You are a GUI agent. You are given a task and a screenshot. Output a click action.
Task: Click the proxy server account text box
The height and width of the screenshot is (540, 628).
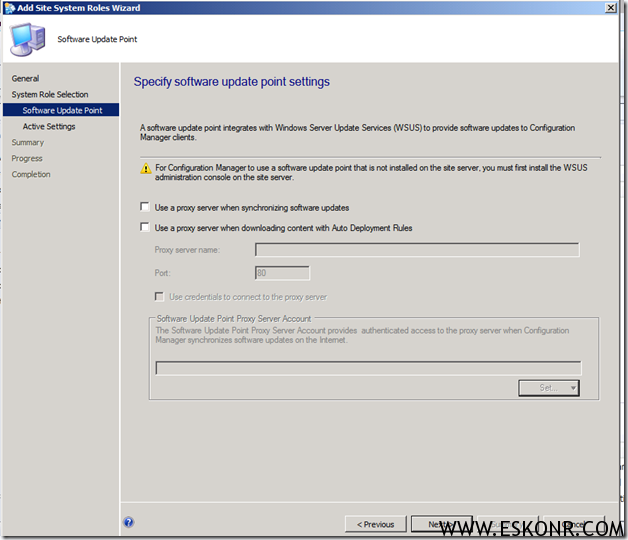tap(368, 368)
